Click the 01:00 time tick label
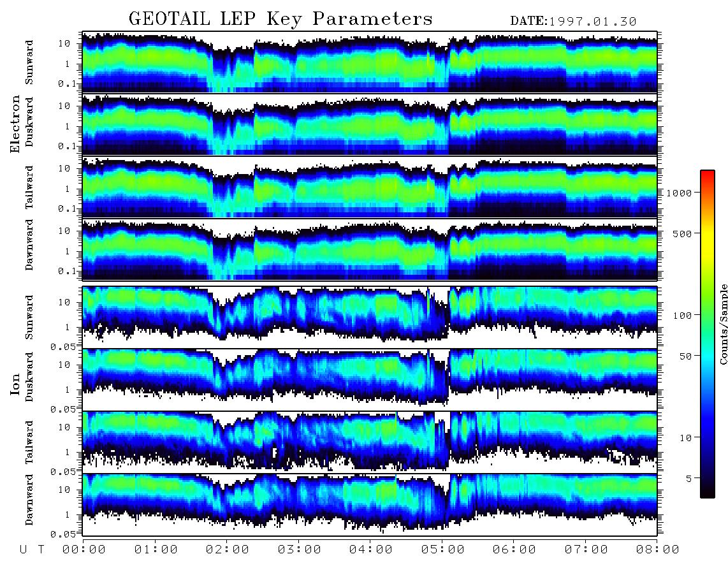 [156, 550]
